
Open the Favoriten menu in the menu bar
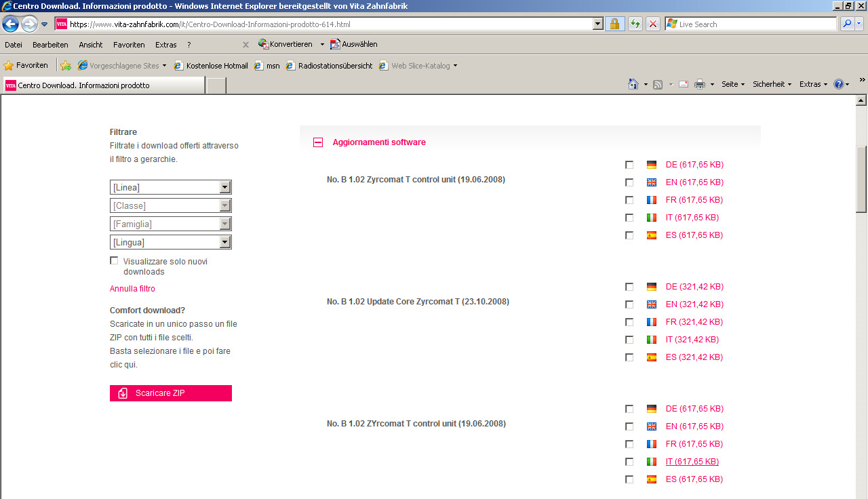[129, 45]
